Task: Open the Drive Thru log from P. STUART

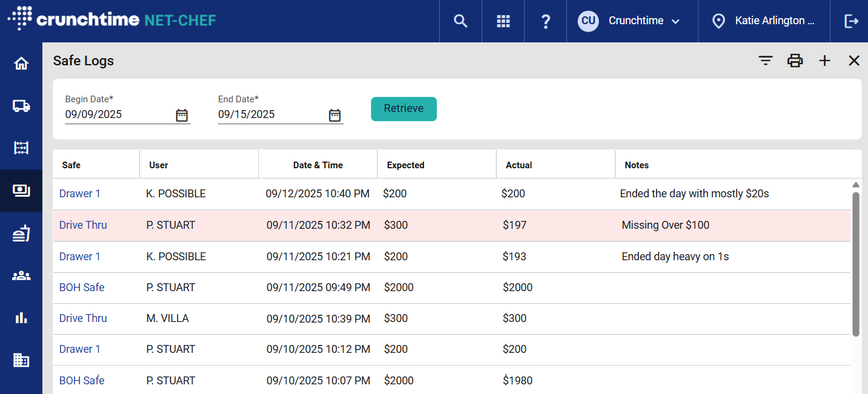Action: (x=83, y=225)
